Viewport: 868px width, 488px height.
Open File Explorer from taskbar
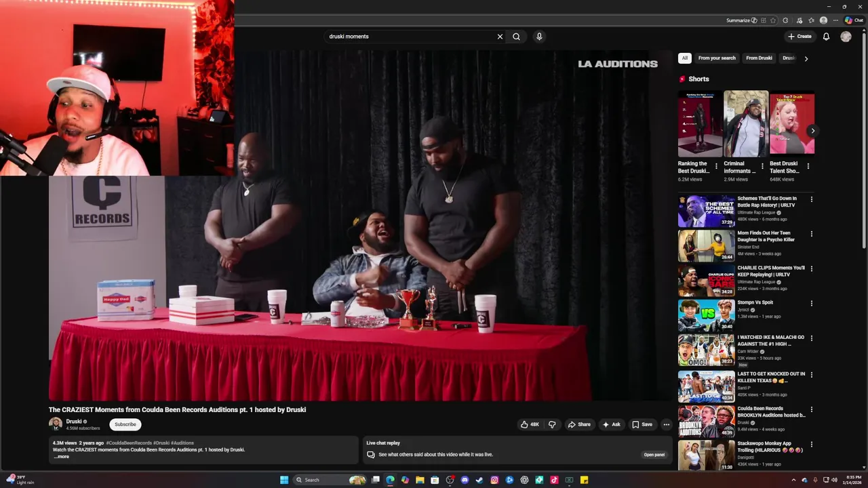420,480
